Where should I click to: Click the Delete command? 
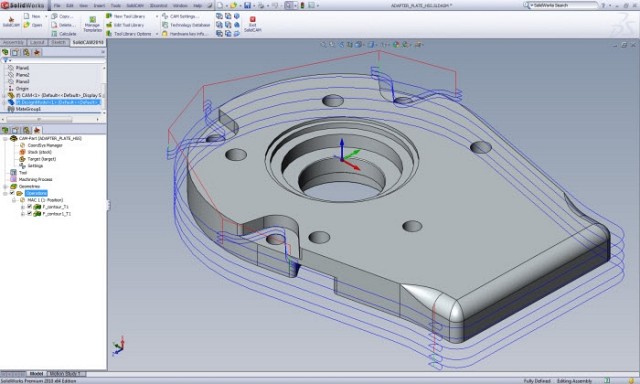click(63, 25)
